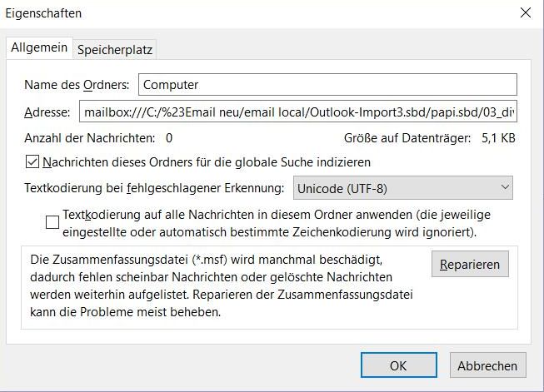
Task: Click the "Größe auf Datenträger" 5,1 KB text
Action: click(x=429, y=137)
